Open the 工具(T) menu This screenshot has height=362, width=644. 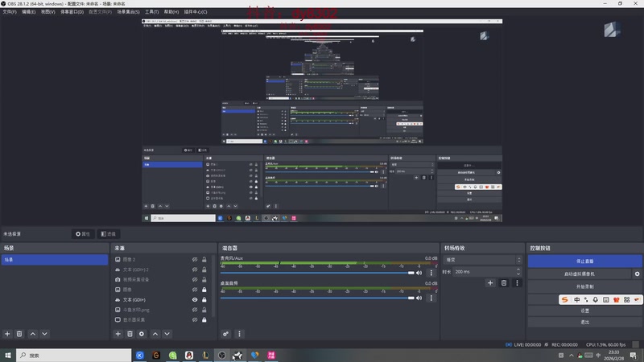151,12
